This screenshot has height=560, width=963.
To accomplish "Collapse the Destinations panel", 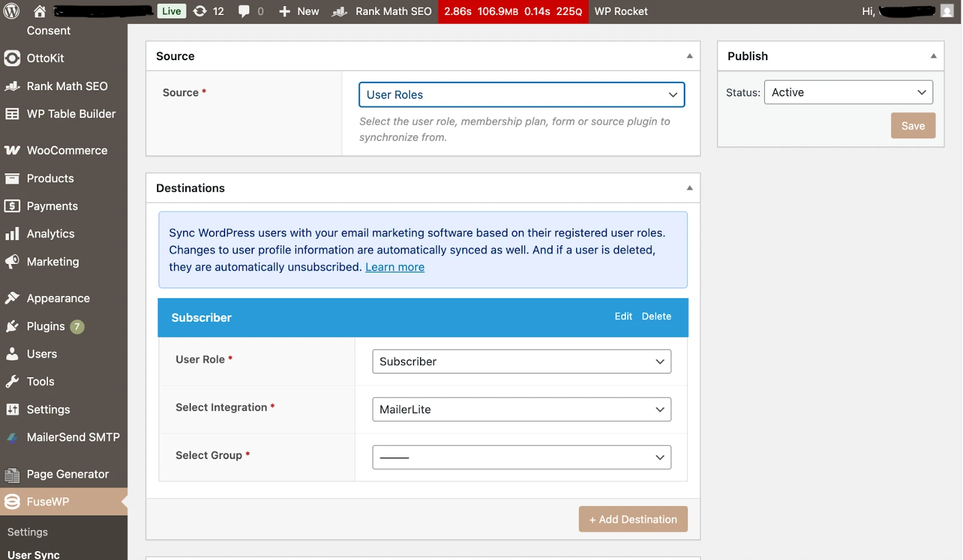I will pyautogui.click(x=690, y=188).
